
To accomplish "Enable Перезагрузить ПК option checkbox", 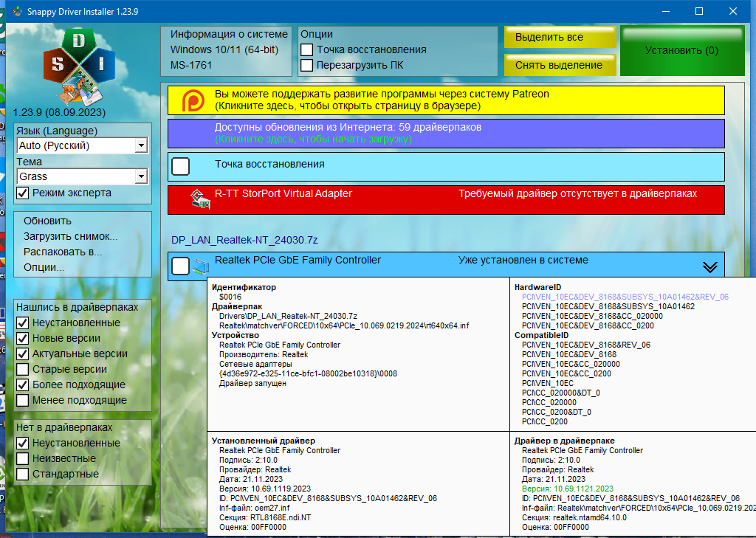I will pyautogui.click(x=306, y=65).
